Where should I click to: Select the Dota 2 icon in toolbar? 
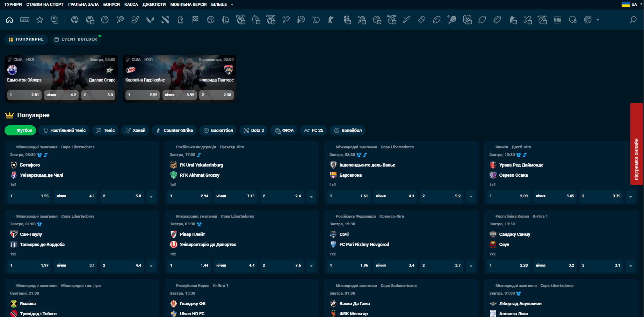tap(165, 20)
